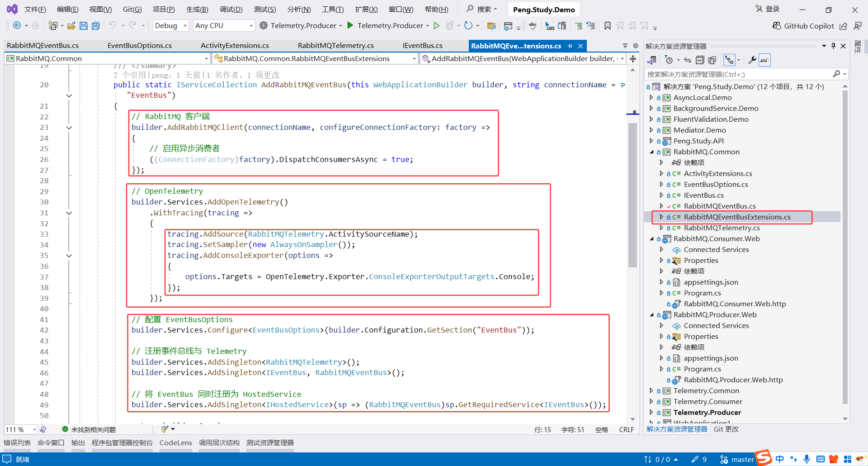Toggle the preview selected items button
Screen dimensions: 868x466
[x=764, y=60]
